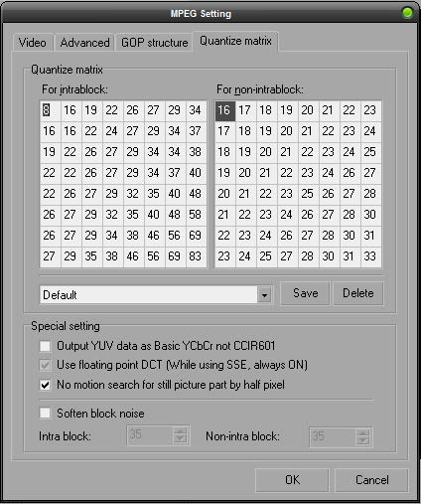The image size is (421, 504).
Task: Click the Delete preset button
Action: click(x=358, y=293)
